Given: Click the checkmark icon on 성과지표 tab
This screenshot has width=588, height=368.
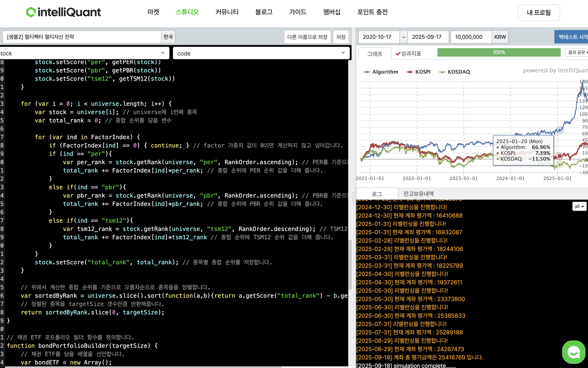Looking at the screenshot, I should [398, 54].
